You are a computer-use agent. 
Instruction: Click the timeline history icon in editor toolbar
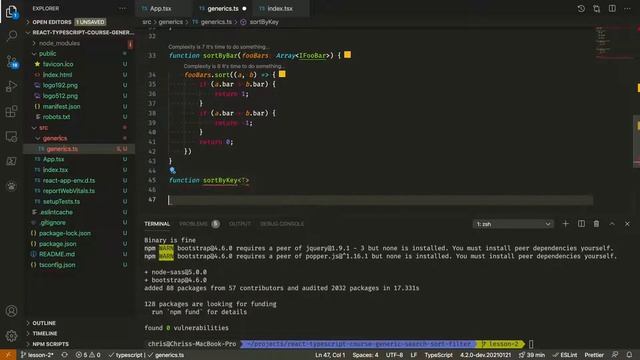tap(581, 9)
